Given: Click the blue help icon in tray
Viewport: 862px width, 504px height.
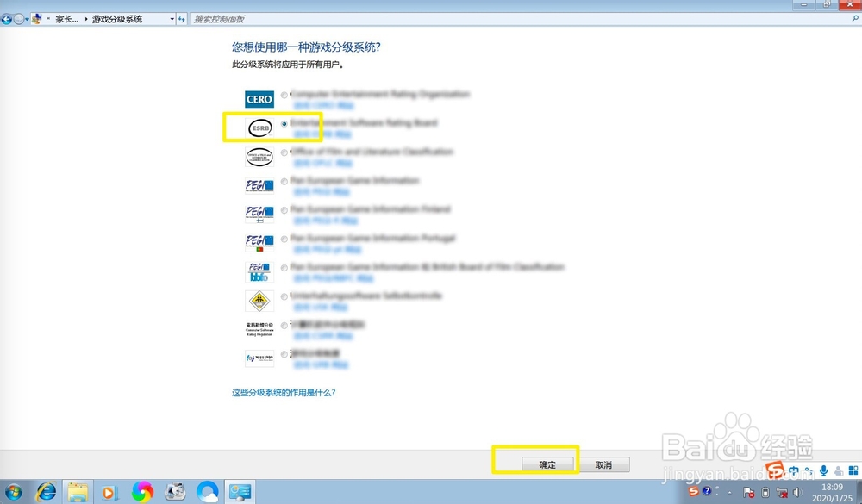Looking at the screenshot, I should pyautogui.click(x=707, y=491).
